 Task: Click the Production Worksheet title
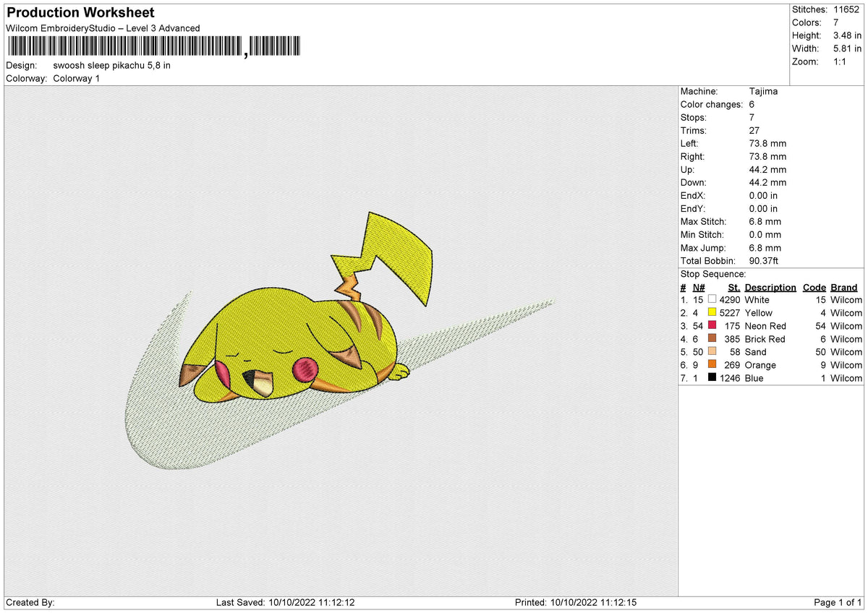80,12
